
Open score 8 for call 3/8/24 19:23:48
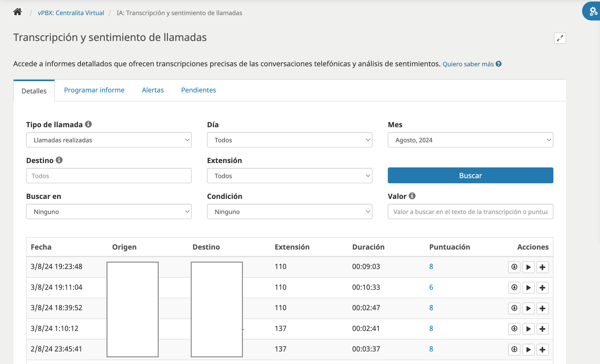click(x=431, y=266)
